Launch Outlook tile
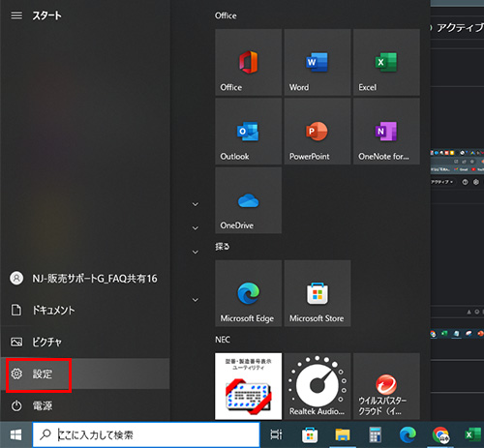484x448 pixels. tap(248, 132)
